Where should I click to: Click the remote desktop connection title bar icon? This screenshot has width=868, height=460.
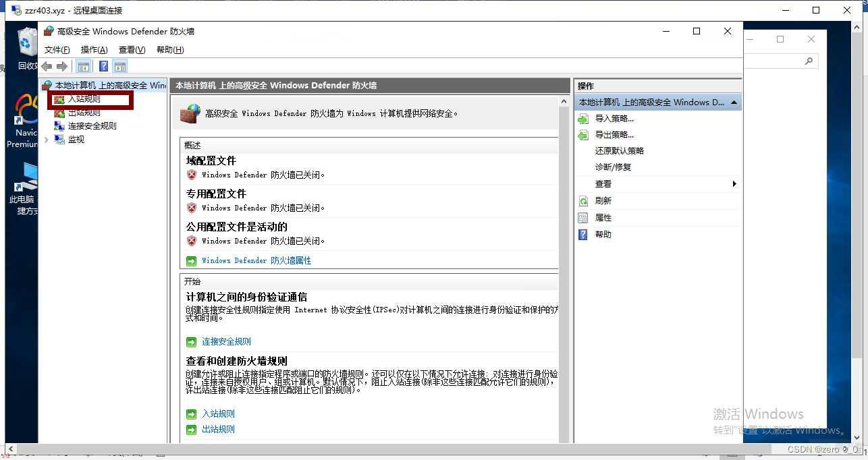(x=16, y=10)
